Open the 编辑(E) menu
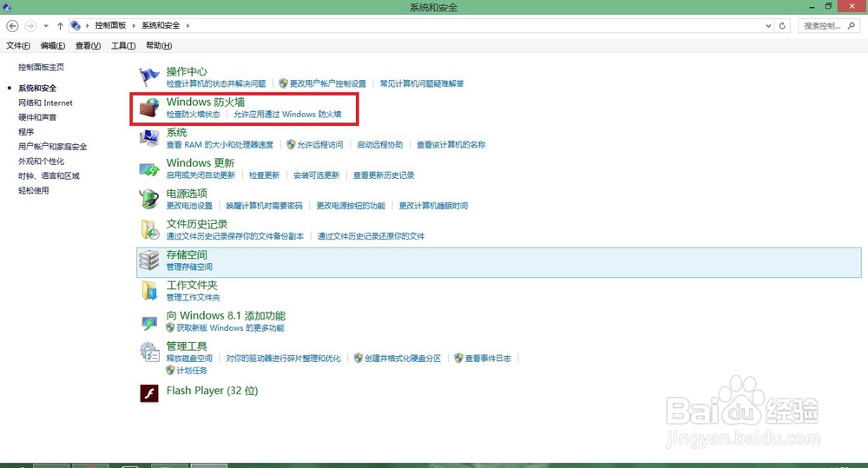Screen dimensions: 868x468 [x=53, y=45]
